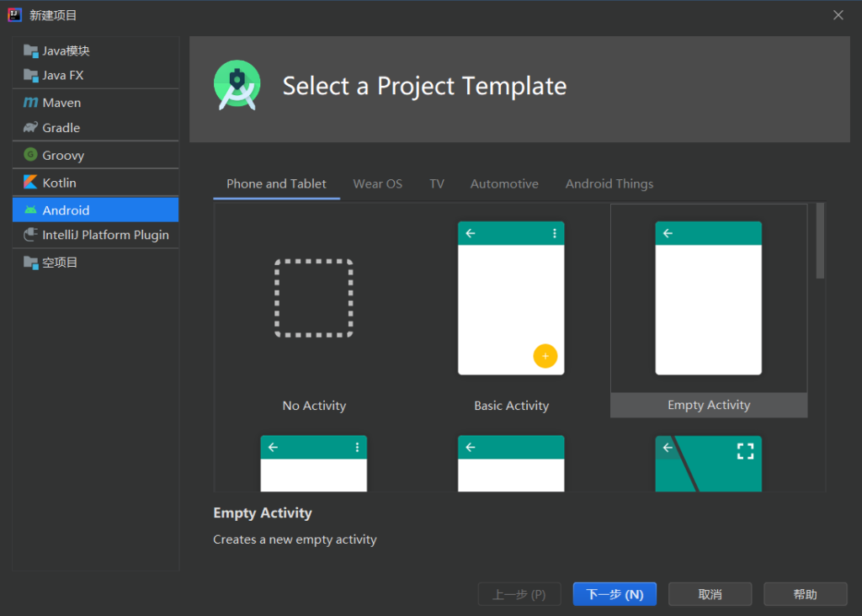Screen dimensions: 862x616
Task: Click the 取消 cancel button
Action: pos(710,594)
